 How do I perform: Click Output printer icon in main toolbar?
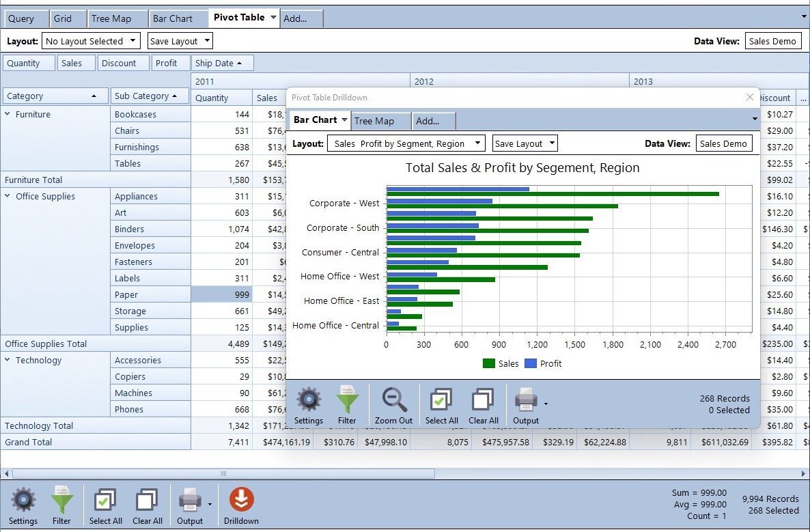(190, 501)
